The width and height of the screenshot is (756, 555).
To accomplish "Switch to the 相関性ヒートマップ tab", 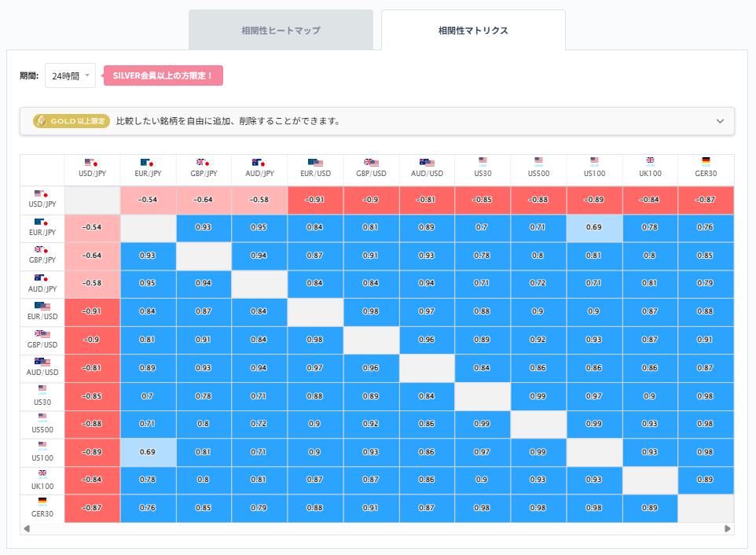I will [281, 30].
